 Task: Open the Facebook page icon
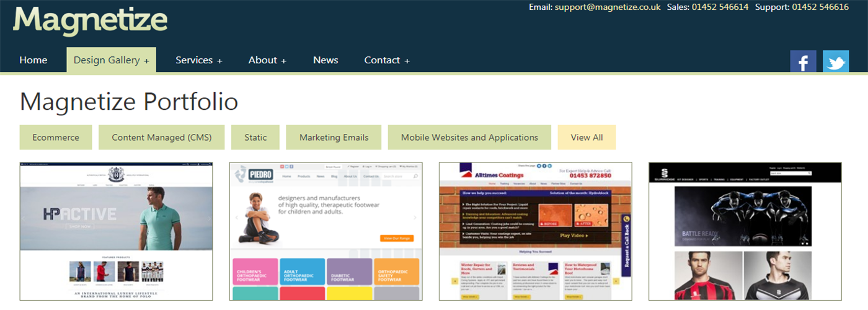pyautogui.click(x=803, y=61)
